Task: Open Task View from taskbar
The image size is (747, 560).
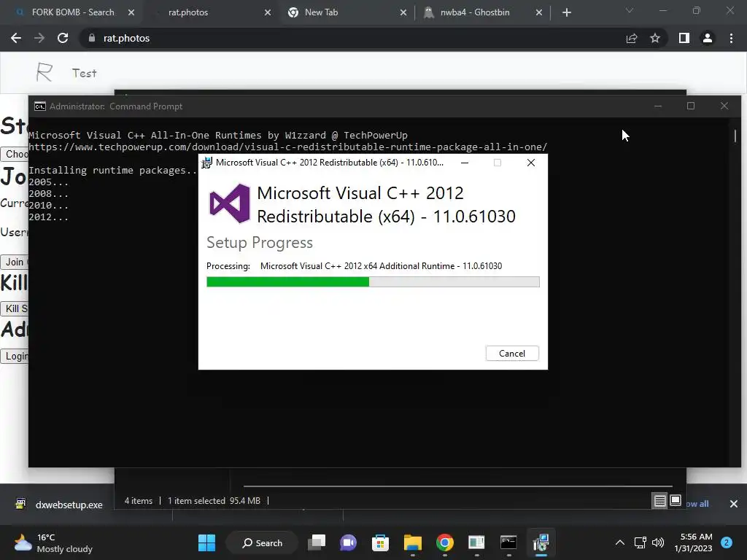Action: pos(317,542)
